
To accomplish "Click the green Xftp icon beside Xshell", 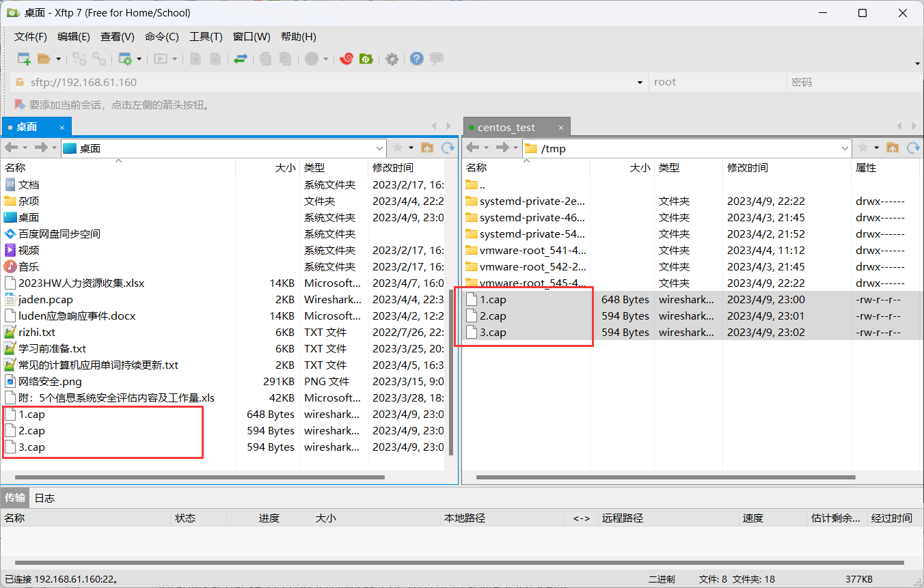I will click(x=366, y=59).
